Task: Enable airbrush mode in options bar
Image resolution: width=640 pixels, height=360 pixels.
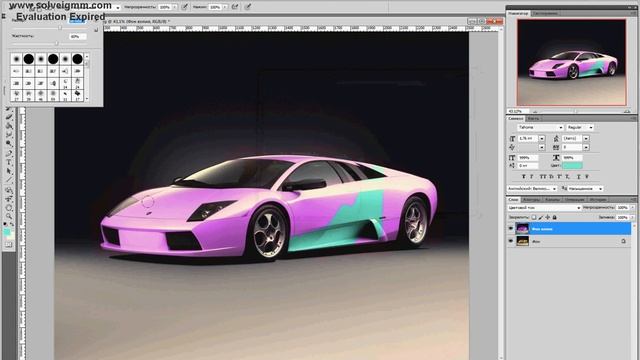Action: point(235,7)
